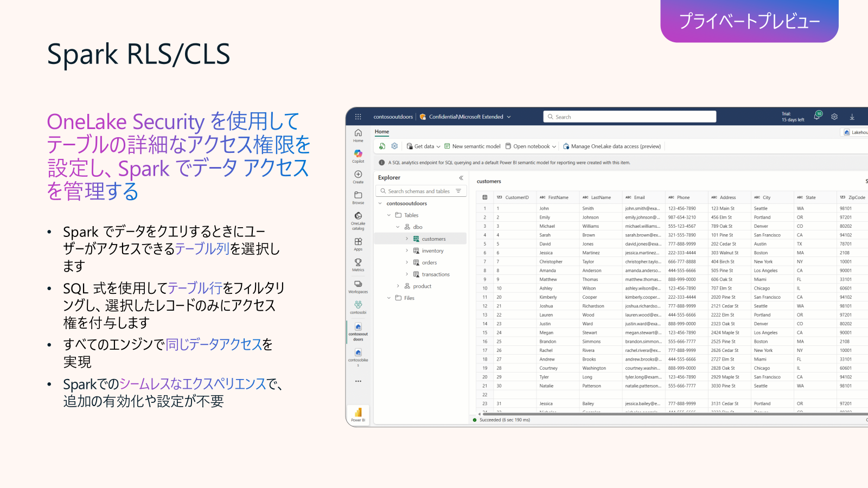Open the Open notebook dropdown

(x=531, y=146)
